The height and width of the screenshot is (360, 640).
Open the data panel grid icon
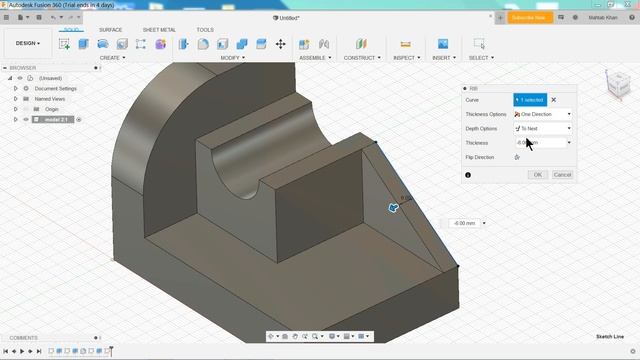(x=6, y=18)
